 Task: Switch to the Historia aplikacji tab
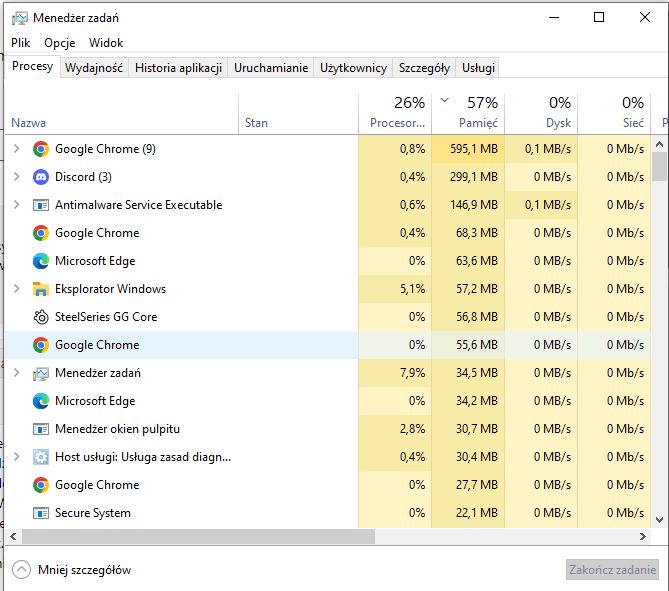178,68
